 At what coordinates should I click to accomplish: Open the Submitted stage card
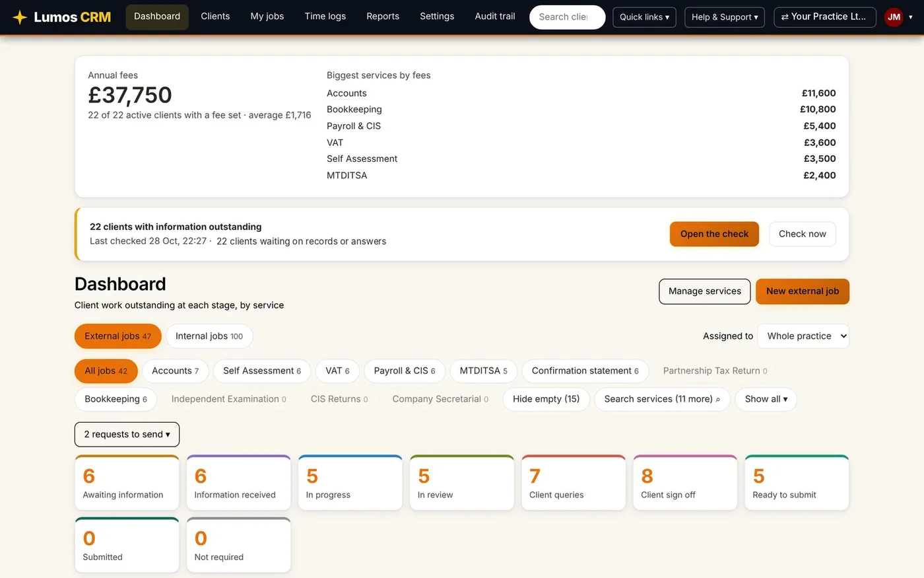127,545
